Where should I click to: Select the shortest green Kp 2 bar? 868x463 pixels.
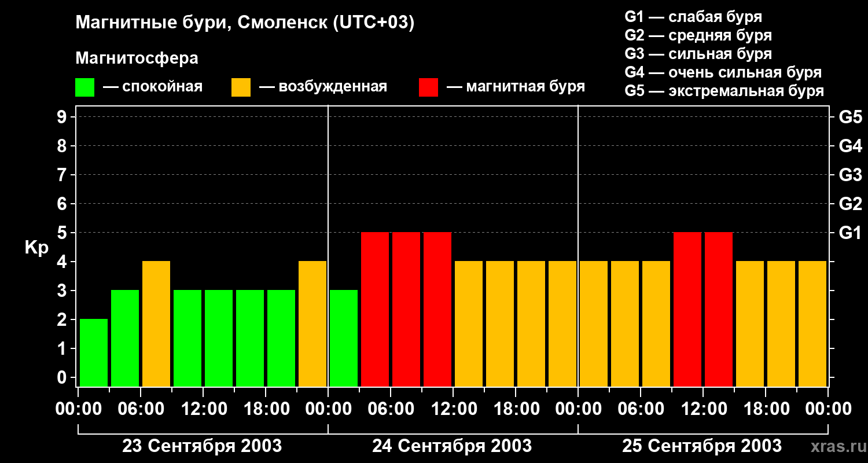(94, 352)
